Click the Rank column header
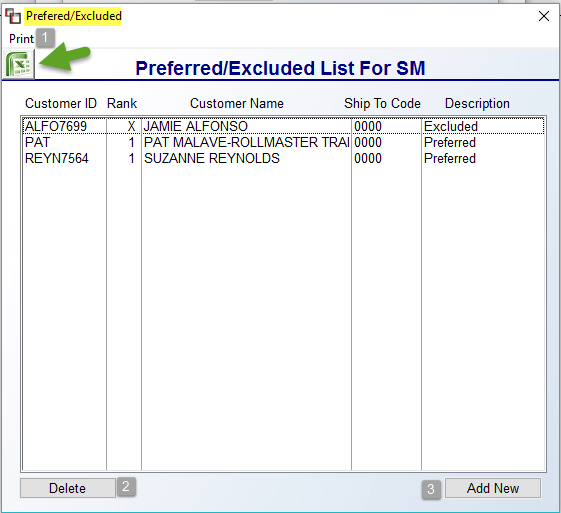The width and height of the screenshot is (561, 513). pos(122,103)
